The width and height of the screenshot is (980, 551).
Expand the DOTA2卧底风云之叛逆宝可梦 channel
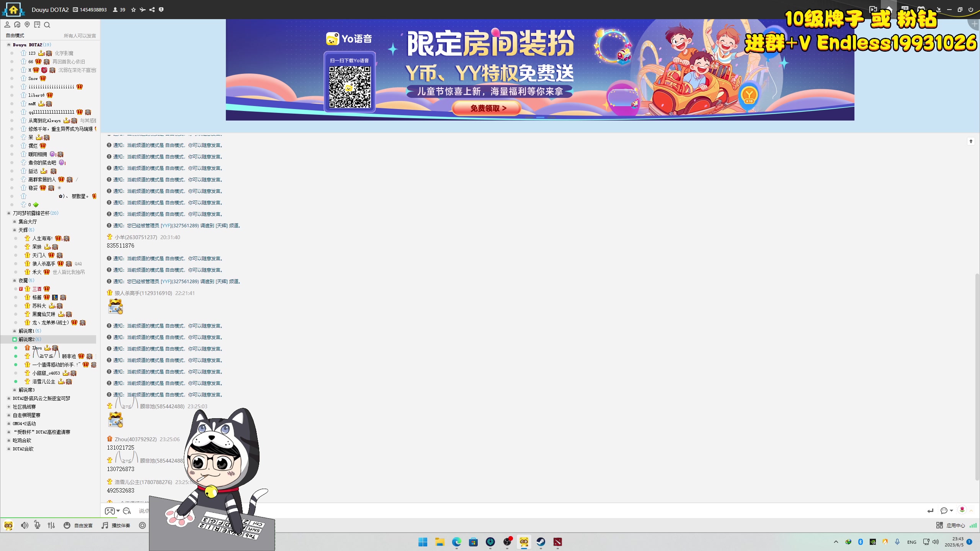coord(9,398)
